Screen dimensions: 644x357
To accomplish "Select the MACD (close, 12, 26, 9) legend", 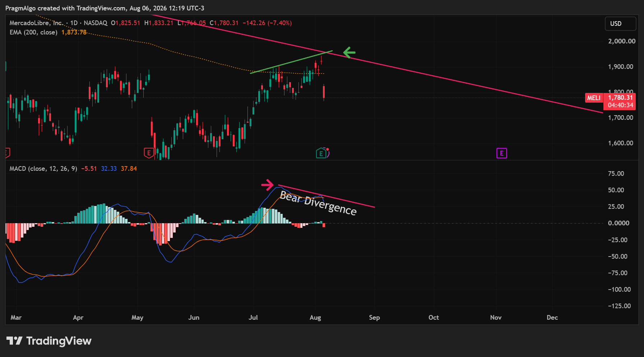I will [x=43, y=169].
